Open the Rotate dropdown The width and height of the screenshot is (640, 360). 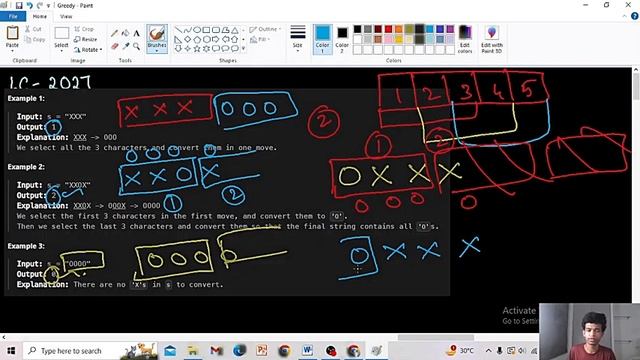(x=88, y=50)
